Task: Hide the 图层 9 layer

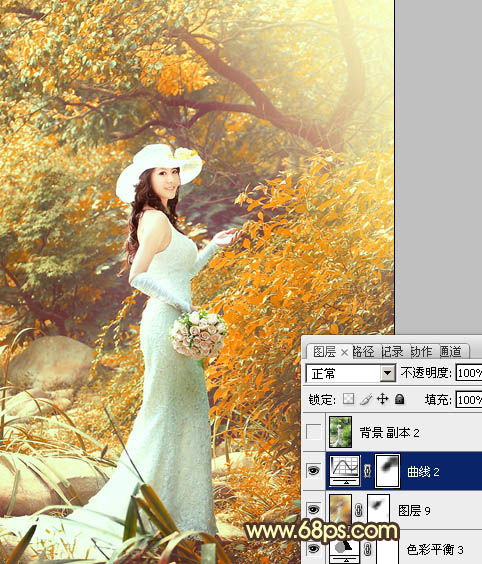Action: click(313, 509)
